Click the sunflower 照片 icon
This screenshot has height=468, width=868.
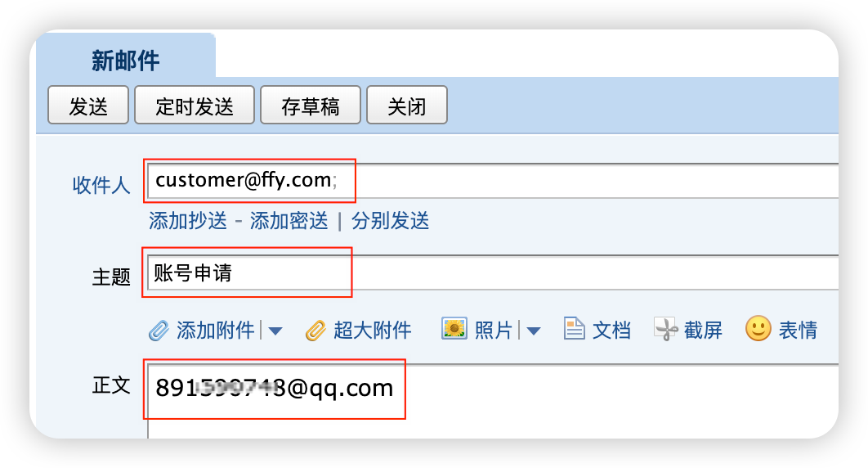tap(454, 328)
